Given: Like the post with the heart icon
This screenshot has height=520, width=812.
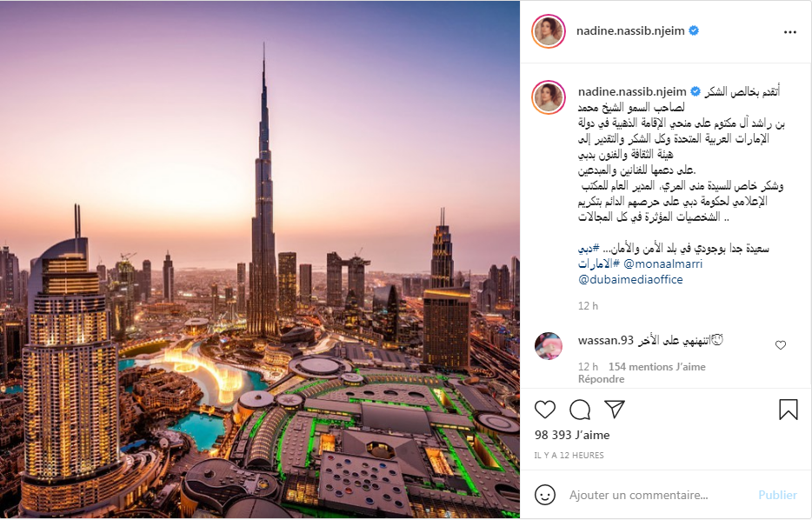Looking at the screenshot, I should click(545, 410).
